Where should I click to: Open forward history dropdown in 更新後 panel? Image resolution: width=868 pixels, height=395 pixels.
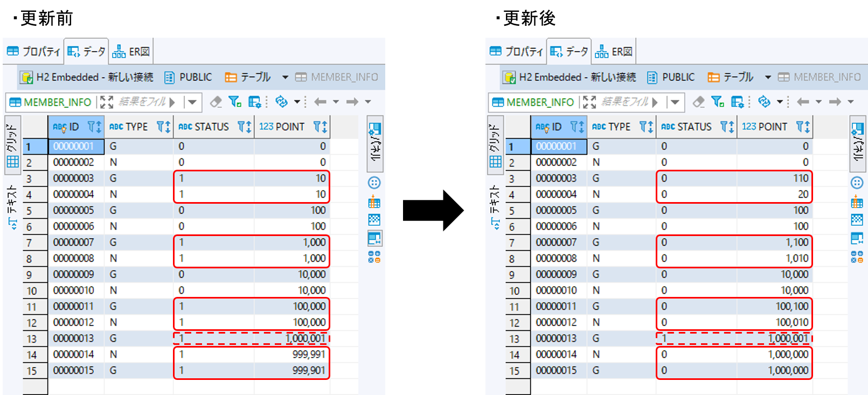[x=851, y=102]
